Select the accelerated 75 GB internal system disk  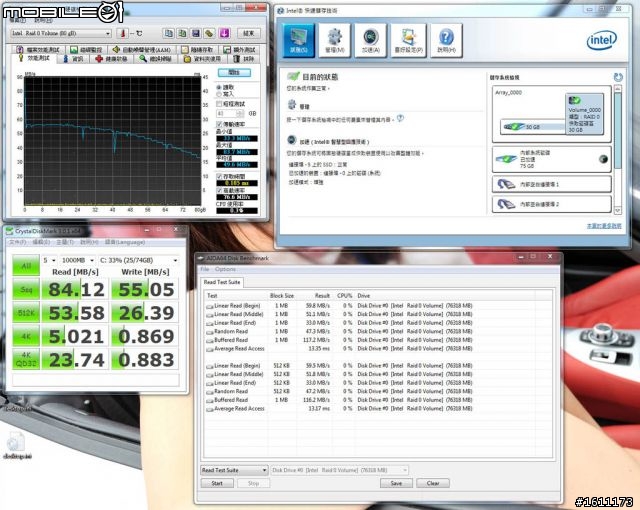coord(551,159)
